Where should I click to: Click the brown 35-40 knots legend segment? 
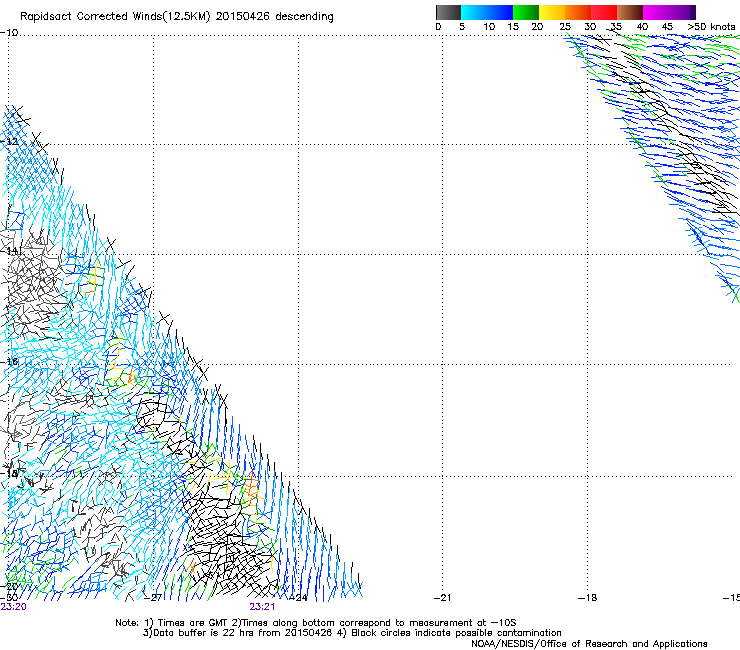pyautogui.click(x=630, y=12)
